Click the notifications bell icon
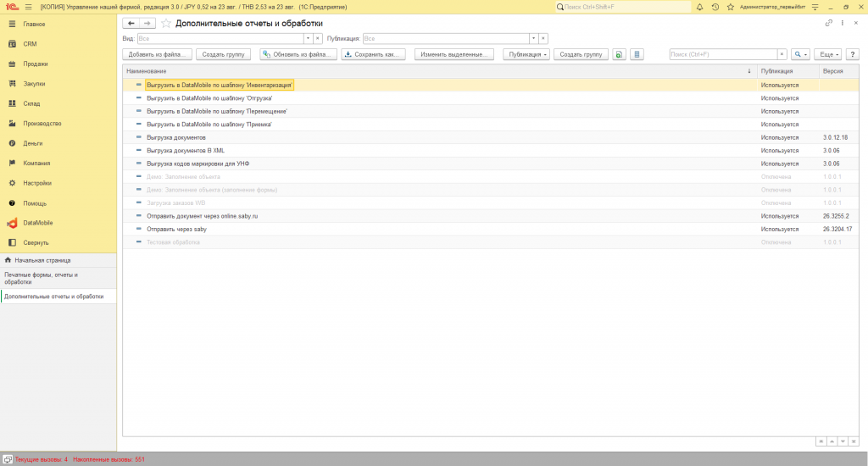The height and width of the screenshot is (466, 868). pyautogui.click(x=699, y=7)
